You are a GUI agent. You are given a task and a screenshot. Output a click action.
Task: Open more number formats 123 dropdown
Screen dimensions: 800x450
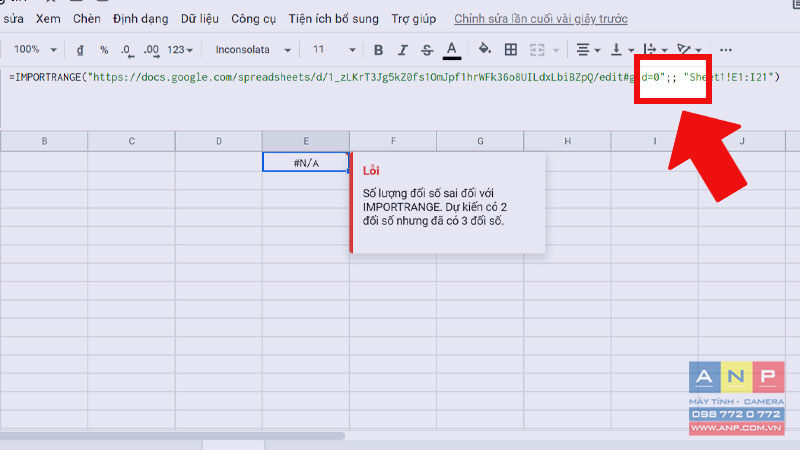pos(180,50)
